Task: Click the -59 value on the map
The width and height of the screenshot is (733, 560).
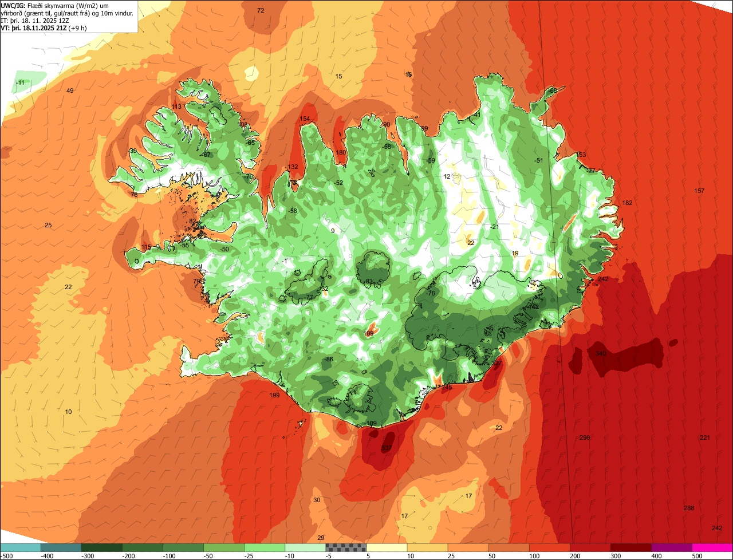Action: click(x=431, y=161)
